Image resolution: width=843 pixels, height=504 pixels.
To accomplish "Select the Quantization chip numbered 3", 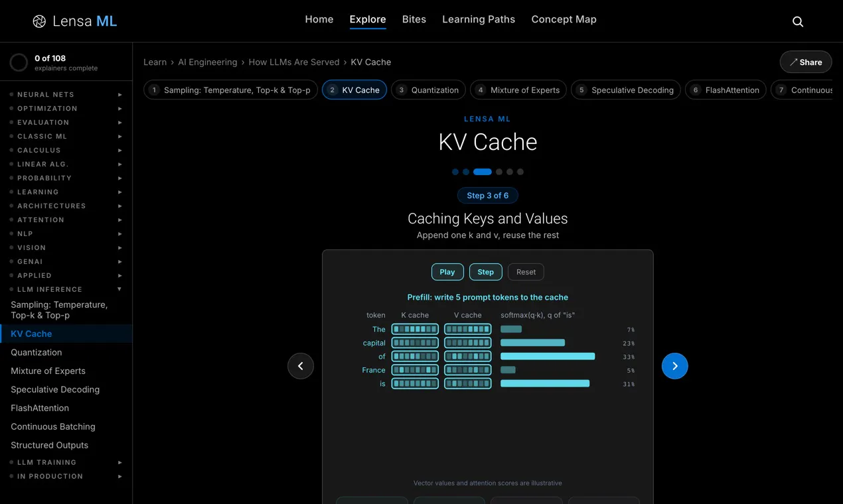I will click(428, 90).
